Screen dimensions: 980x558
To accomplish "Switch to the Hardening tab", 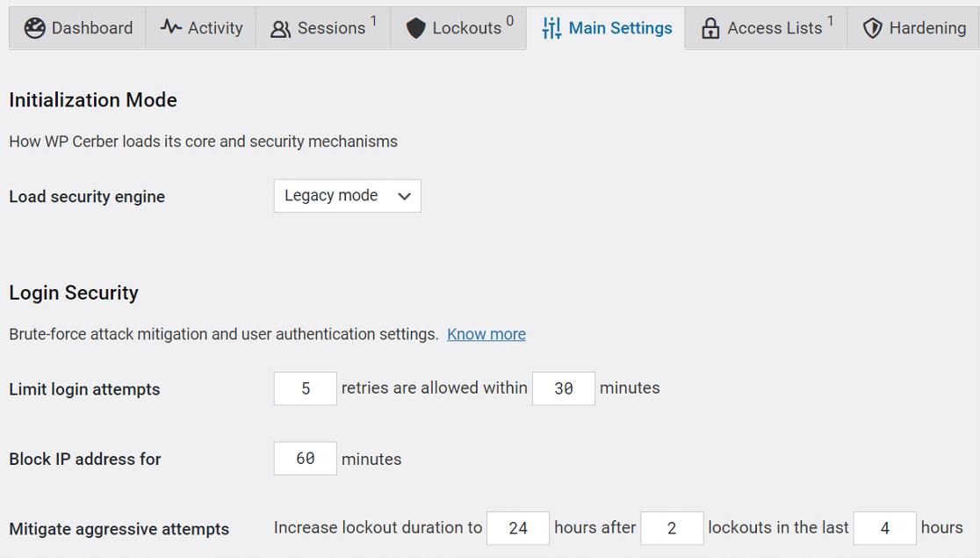I will click(914, 27).
